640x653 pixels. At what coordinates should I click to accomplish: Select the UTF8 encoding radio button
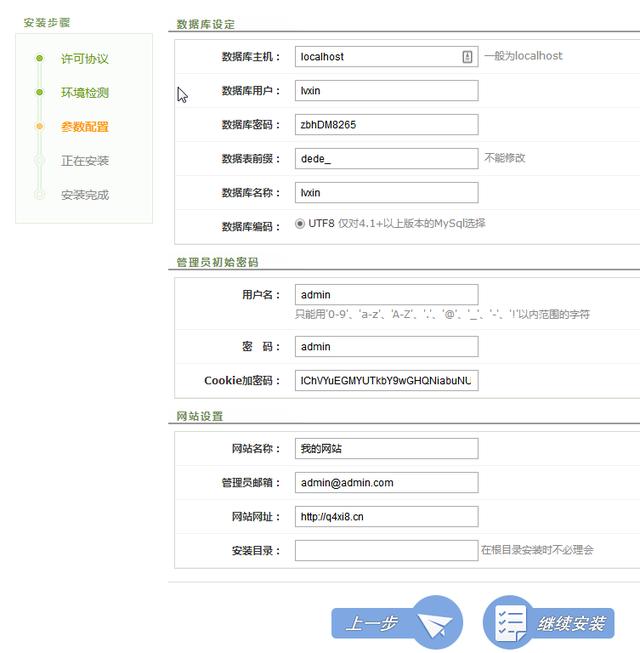click(x=300, y=224)
